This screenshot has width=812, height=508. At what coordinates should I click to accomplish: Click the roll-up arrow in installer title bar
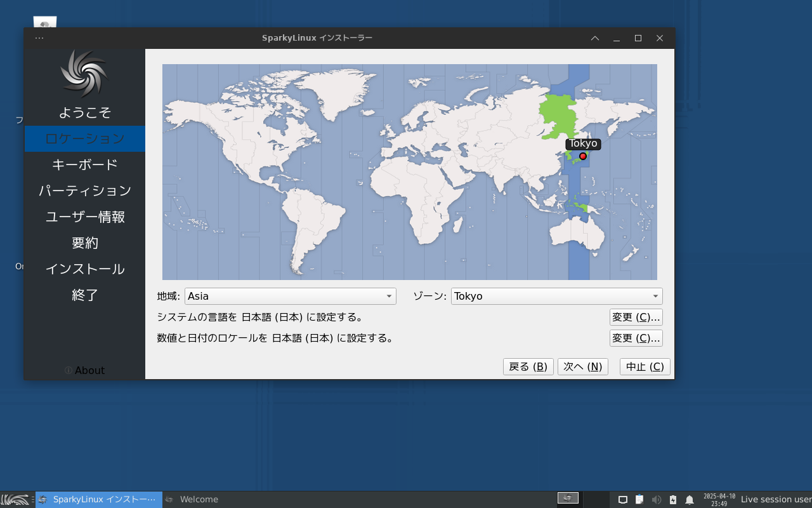pos(595,38)
